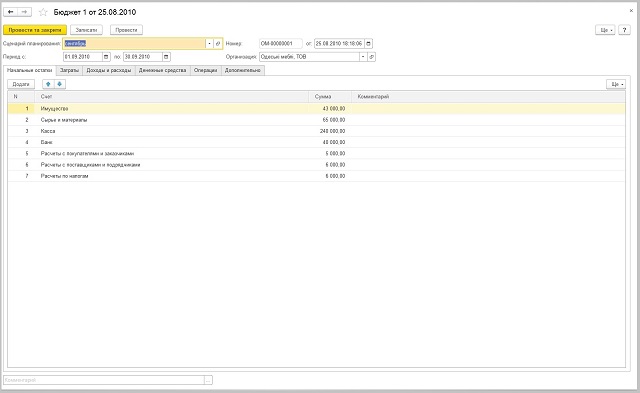Switch to the Денежные средства tab
Screen dimensions: 640x393
[x=162, y=70]
